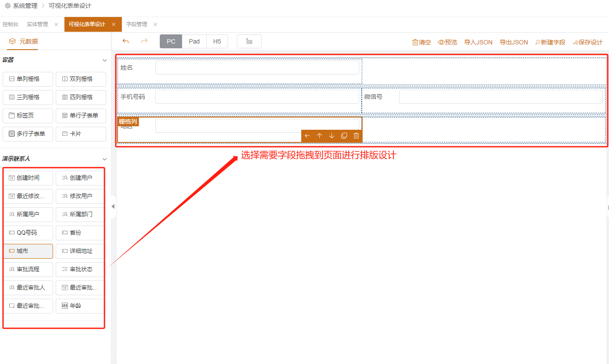Image resolution: width=609 pixels, height=364 pixels.
Task: Pick the 审批状态 field
Action: point(80,269)
